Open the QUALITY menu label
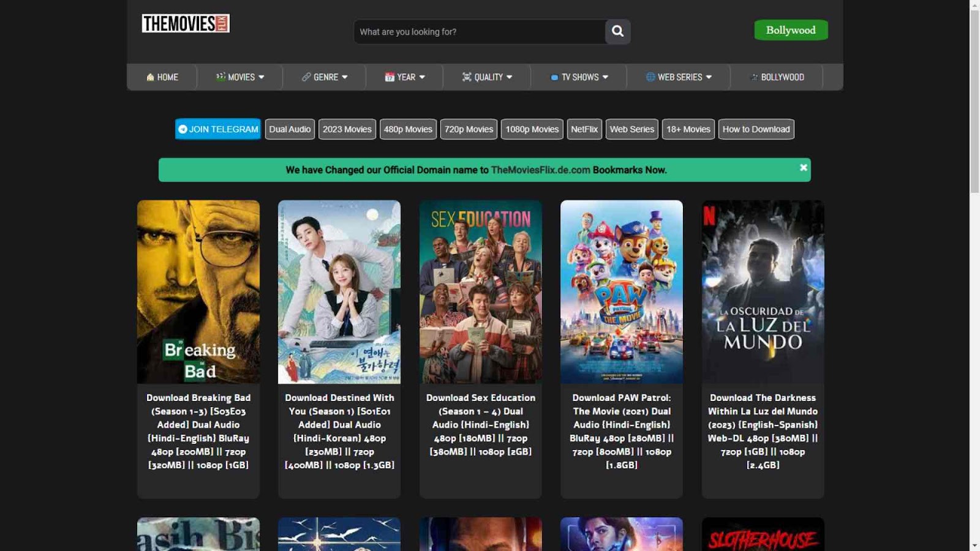Image resolution: width=980 pixels, height=551 pixels. click(488, 77)
